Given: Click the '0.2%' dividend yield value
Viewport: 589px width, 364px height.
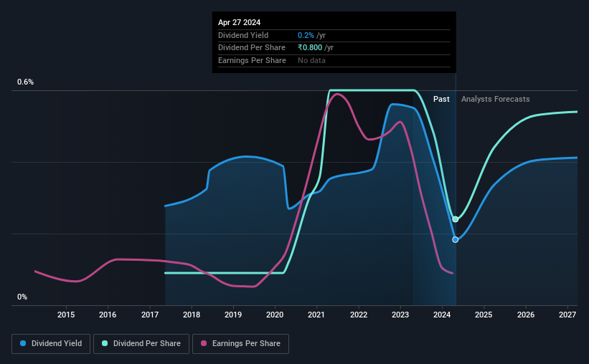Looking at the screenshot, I should click(x=306, y=35).
